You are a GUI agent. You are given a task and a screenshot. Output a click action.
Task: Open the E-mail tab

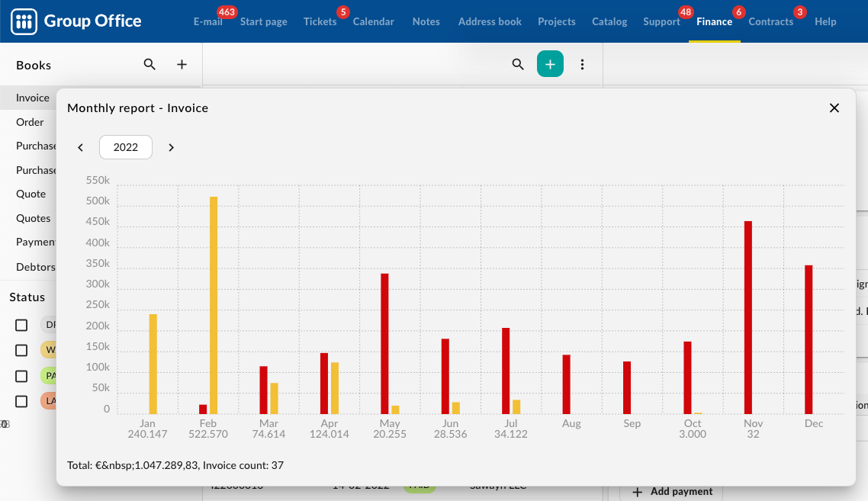point(207,21)
